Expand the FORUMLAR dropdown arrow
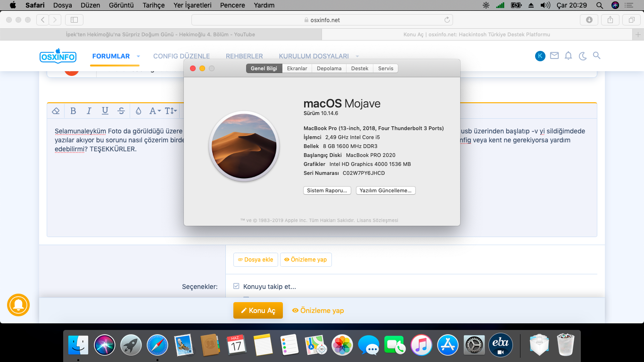Image resolution: width=644 pixels, height=362 pixels. [138, 57]
